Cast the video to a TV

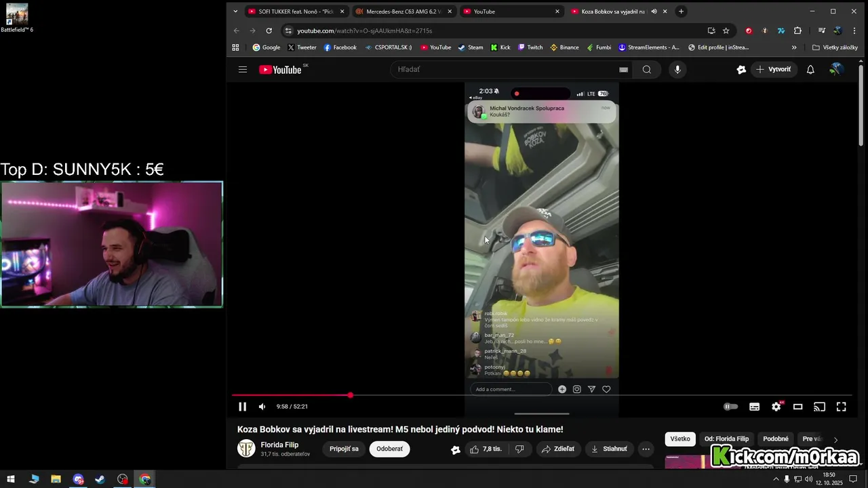[x=819, y=407]
